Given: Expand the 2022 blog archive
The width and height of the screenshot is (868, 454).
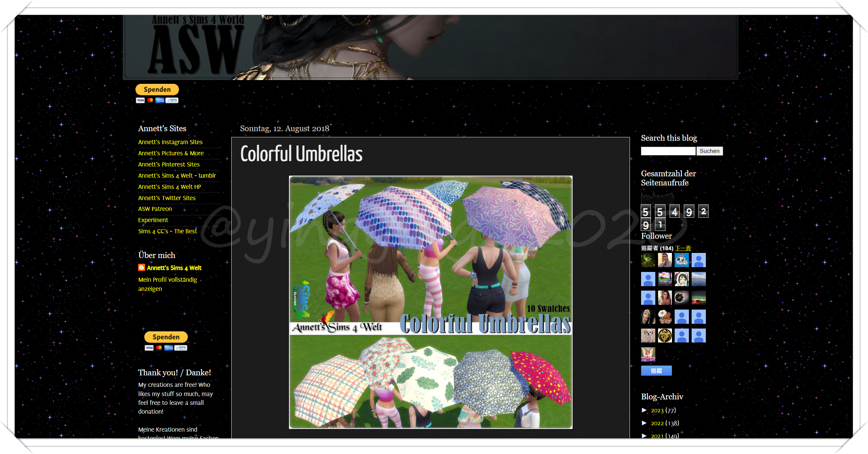Looking at the screenshot, I should point(644,423).
